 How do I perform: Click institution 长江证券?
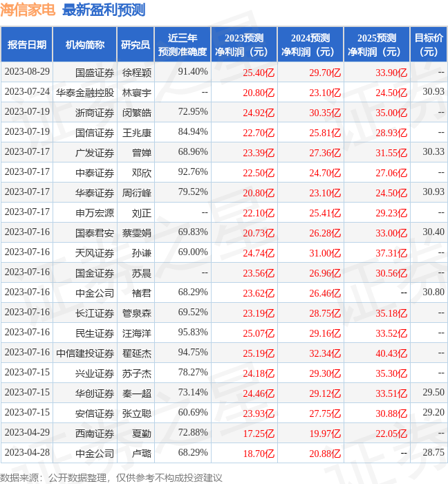95,313
